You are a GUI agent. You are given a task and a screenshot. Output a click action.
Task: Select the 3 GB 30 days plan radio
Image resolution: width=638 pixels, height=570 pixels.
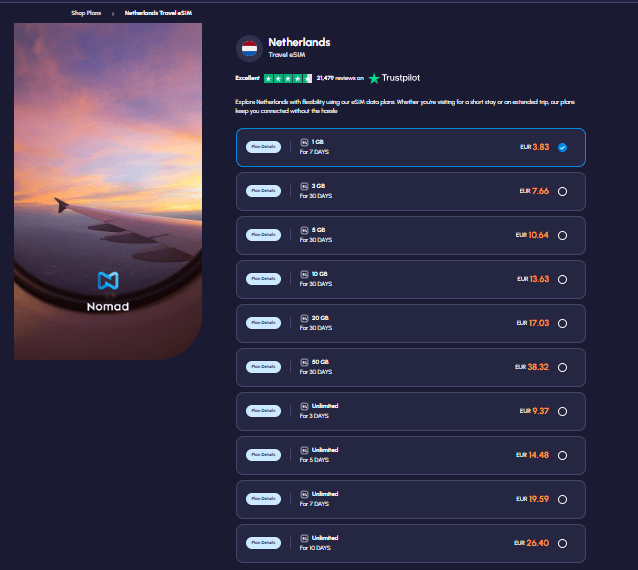pyautogui.click(x=562, y=191)
